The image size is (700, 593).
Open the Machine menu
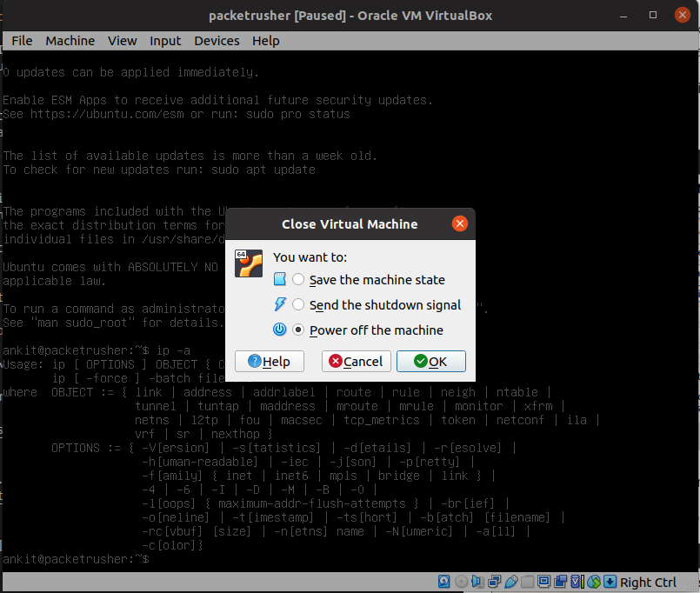70,41
